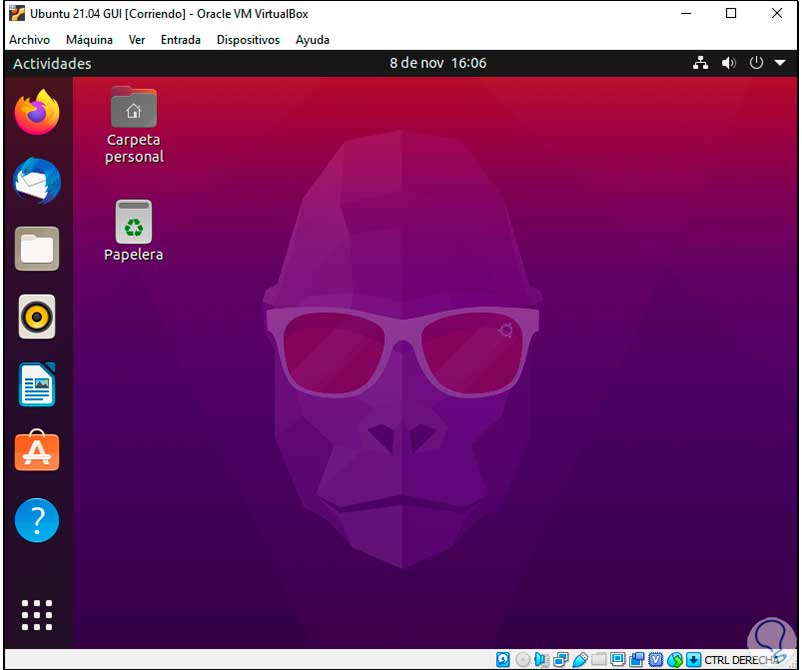Click the USB devices status icon

coord(580,659)
